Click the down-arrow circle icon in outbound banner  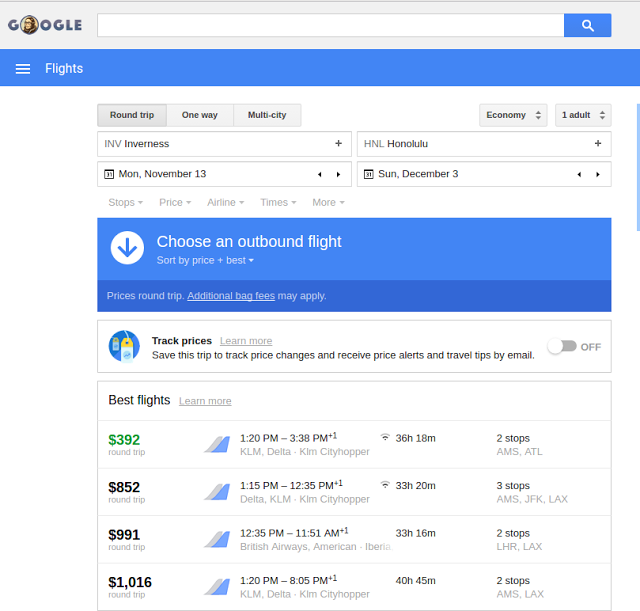click(x=127, y=248)
